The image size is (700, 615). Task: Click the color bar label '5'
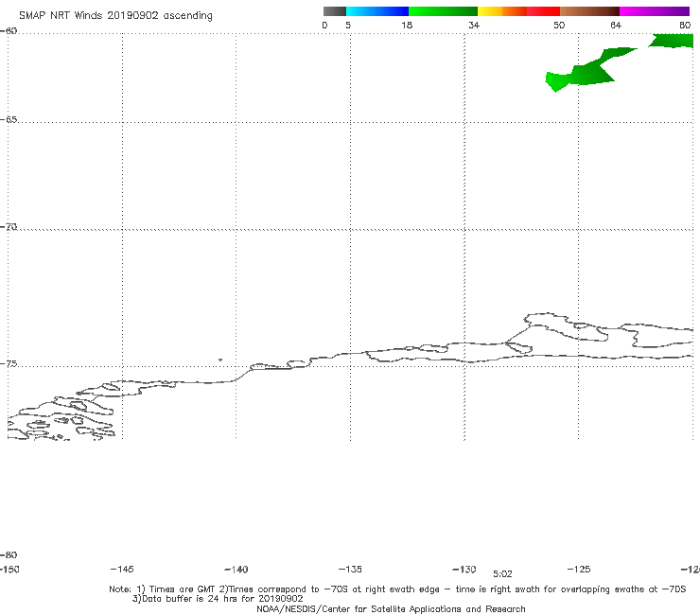[x=348, y=26]
